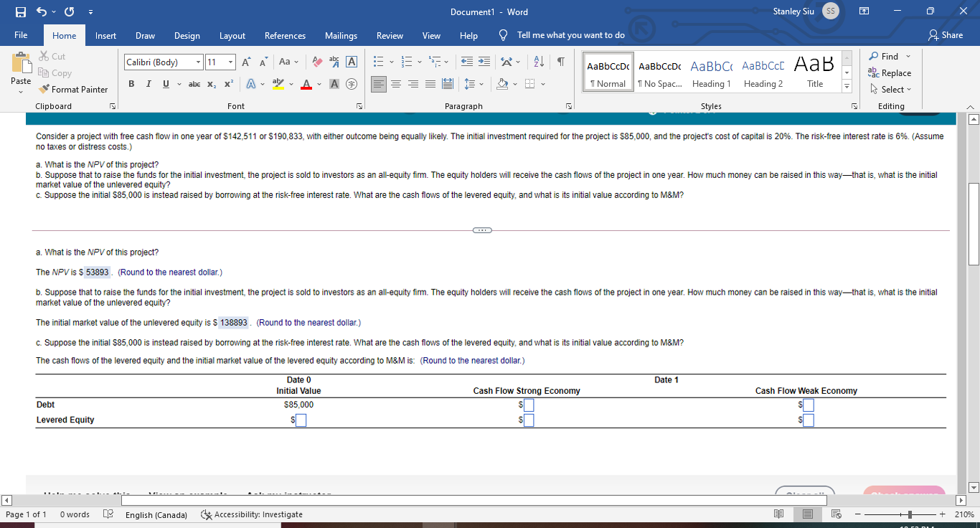
Task: Click the Sort icon in Paragraph group
Action: (538, 63)
